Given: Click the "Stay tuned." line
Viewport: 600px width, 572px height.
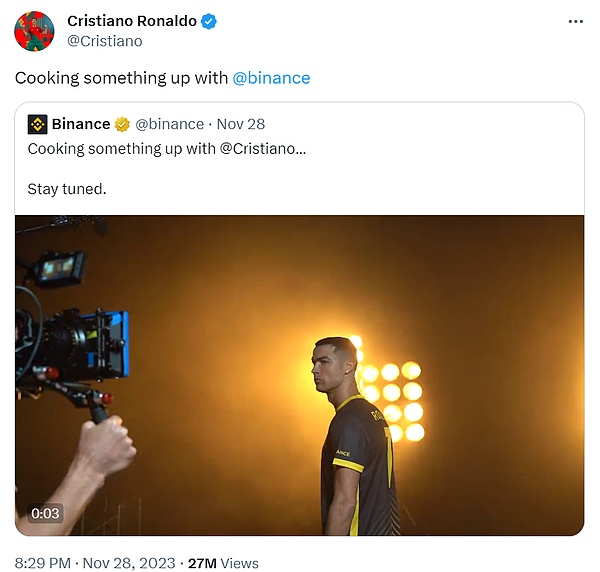Looking at the screenshot, I should point(67,188).
